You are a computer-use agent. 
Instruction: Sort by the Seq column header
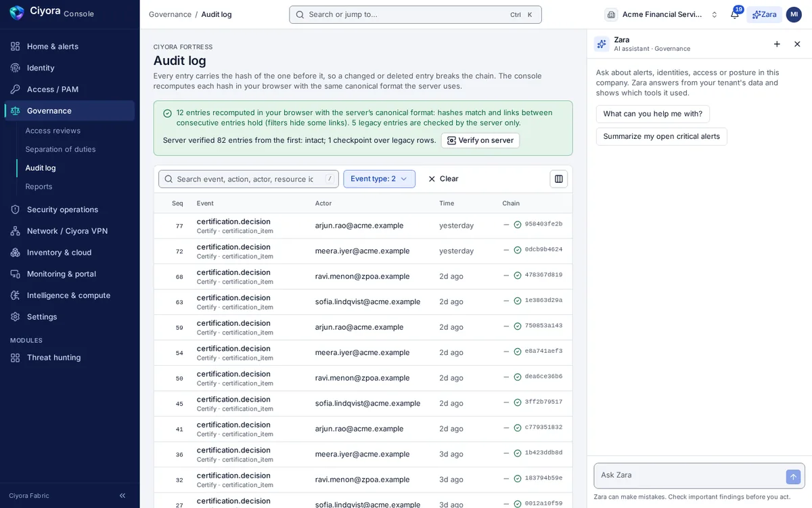point(177,203)
